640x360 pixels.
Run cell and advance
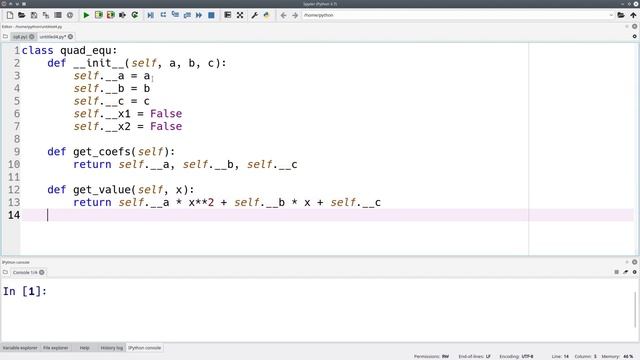pos(111,15)
